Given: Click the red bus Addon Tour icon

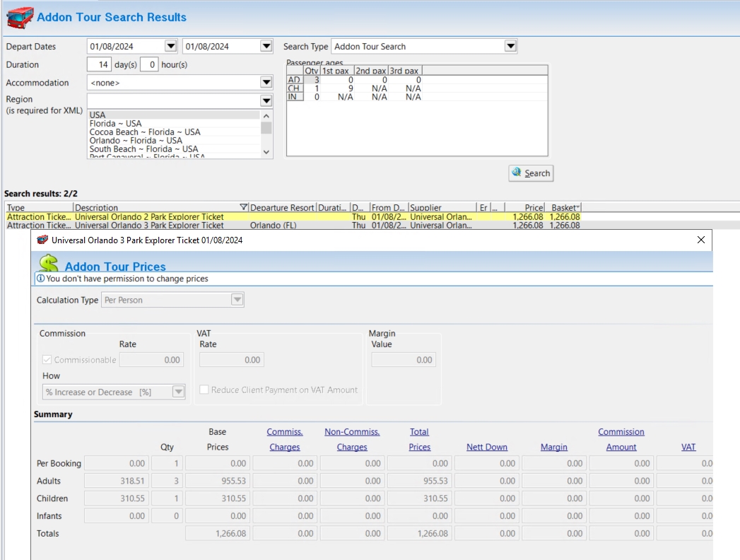Looking at the screenshot, I should (x=19, y=16).
